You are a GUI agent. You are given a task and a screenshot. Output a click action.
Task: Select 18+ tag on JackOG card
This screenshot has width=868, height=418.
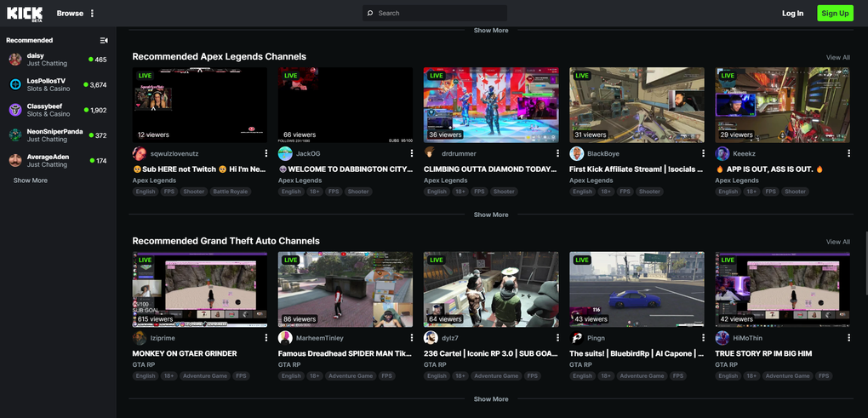(x=314, y=192)
